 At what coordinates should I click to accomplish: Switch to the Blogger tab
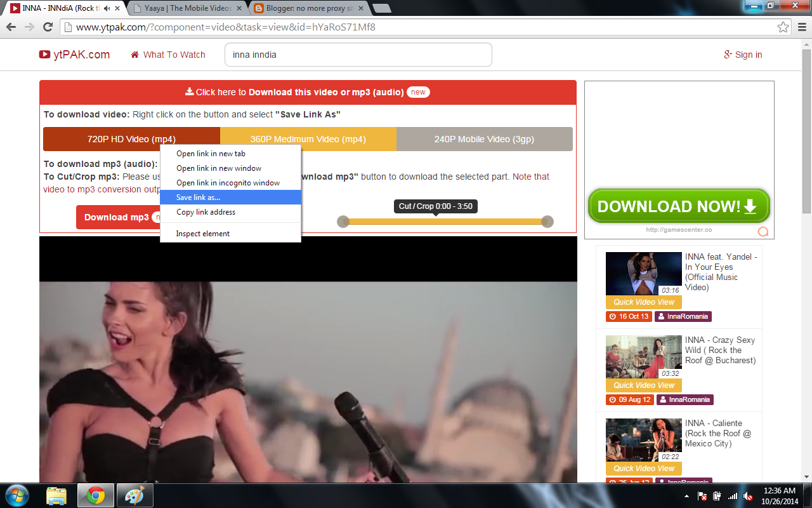point(308,8)
